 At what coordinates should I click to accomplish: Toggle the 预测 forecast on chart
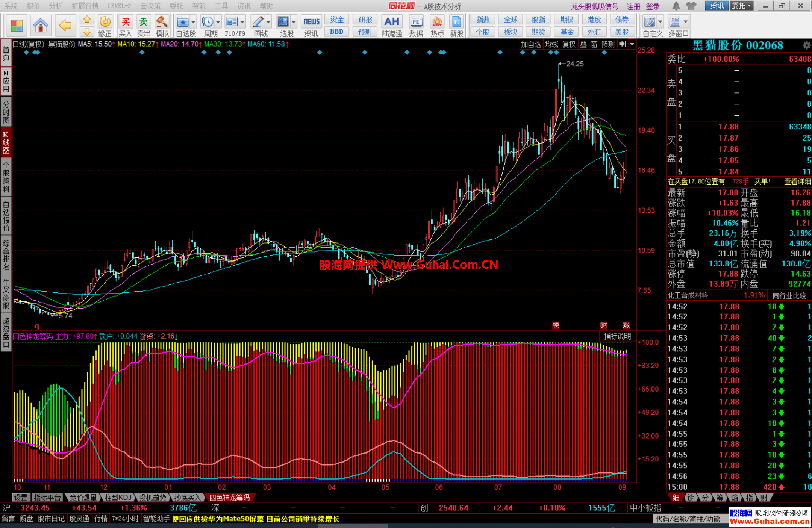[x=608, y=44]
